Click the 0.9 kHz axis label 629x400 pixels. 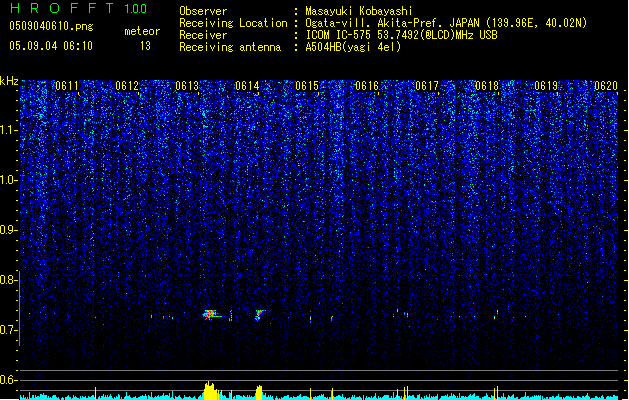9,230
